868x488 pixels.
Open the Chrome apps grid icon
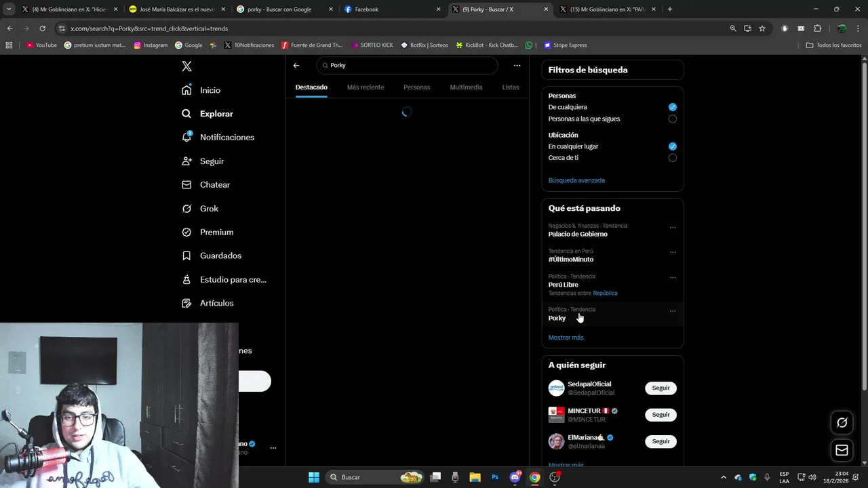tap(9, 45)
